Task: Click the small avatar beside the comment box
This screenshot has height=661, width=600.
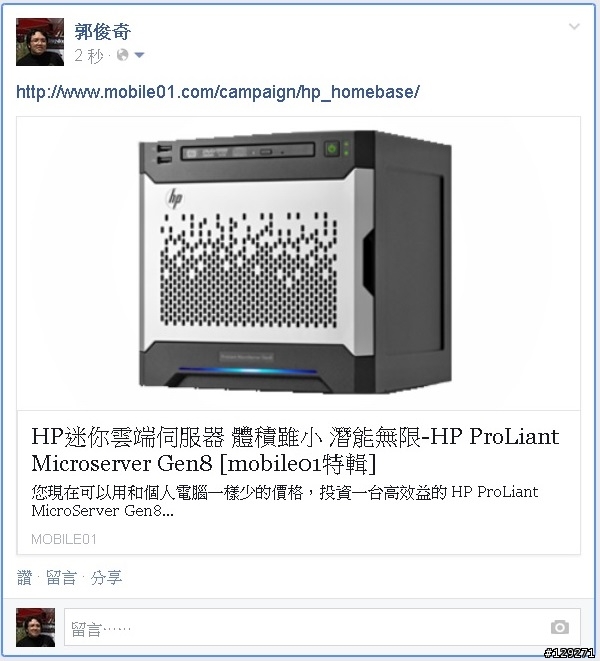Action: point(35,627)
